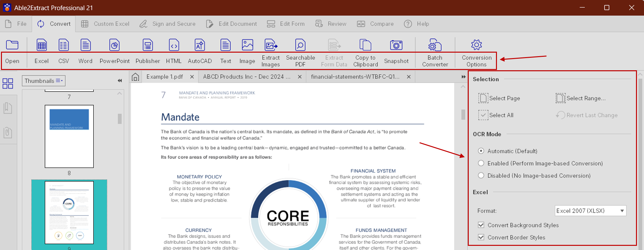Viewport: 644px width, 250px height.
Task: Toggle Convert Border Styles checkbox
Action: tap(481, 237)
